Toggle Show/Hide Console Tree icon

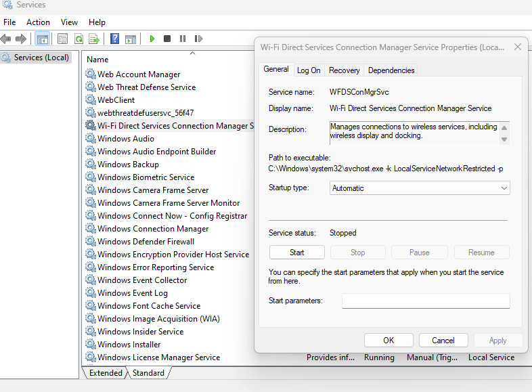[x=43, y=39]
